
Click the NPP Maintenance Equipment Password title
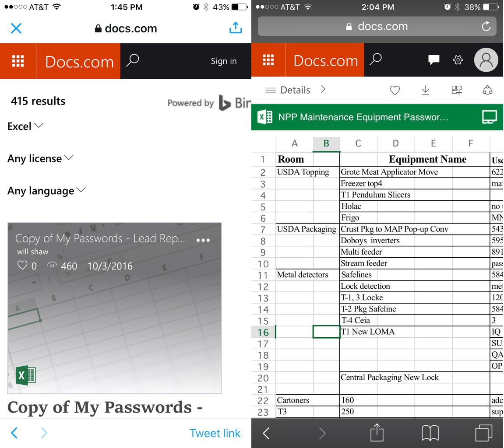(363, 117)
